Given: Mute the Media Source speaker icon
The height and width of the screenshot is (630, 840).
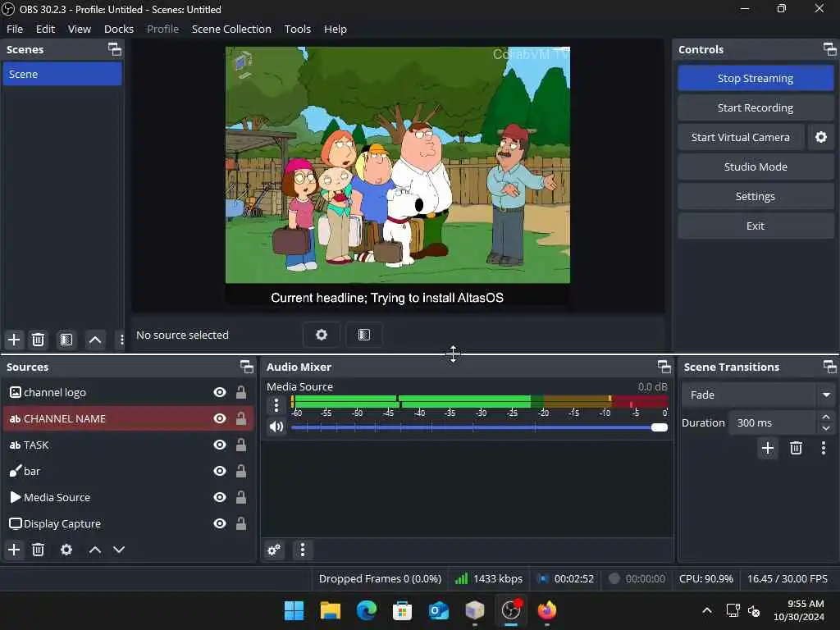Looking at the screenshot, I should pyautogui.click(x=276, y=427).
